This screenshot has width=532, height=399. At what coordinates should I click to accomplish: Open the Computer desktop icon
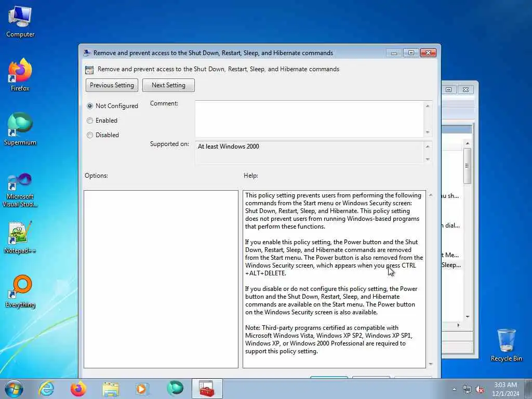coord(20,21)
